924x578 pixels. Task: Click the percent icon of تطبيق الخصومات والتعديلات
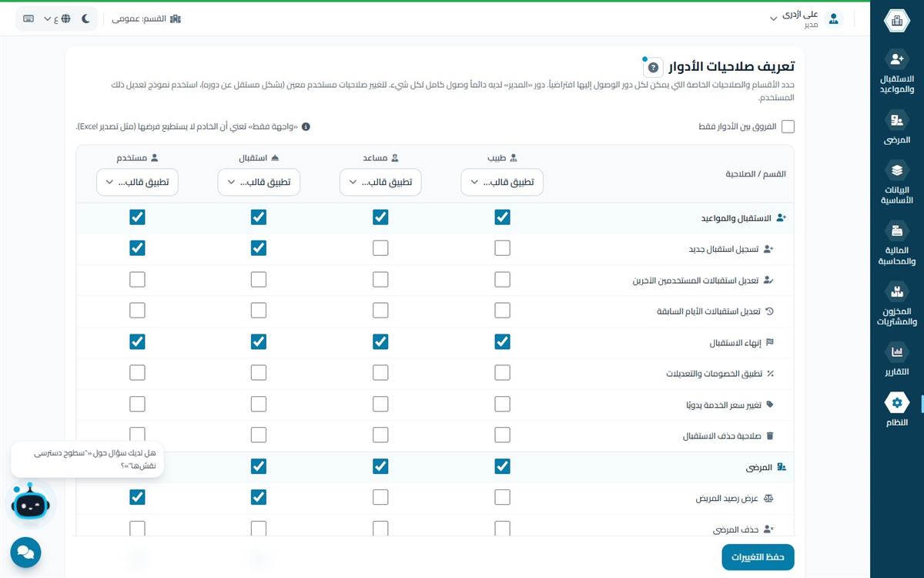(x=769, y=374)
